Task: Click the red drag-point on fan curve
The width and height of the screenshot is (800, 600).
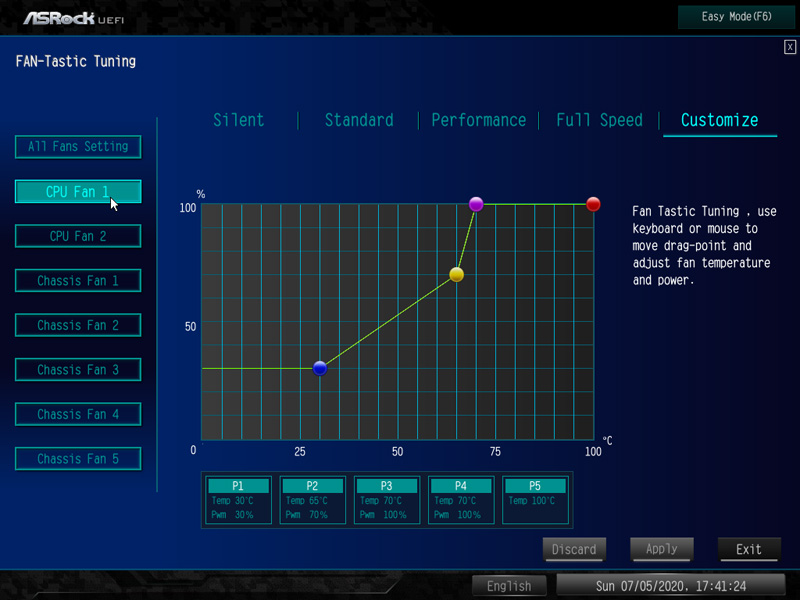Action: 593,204
